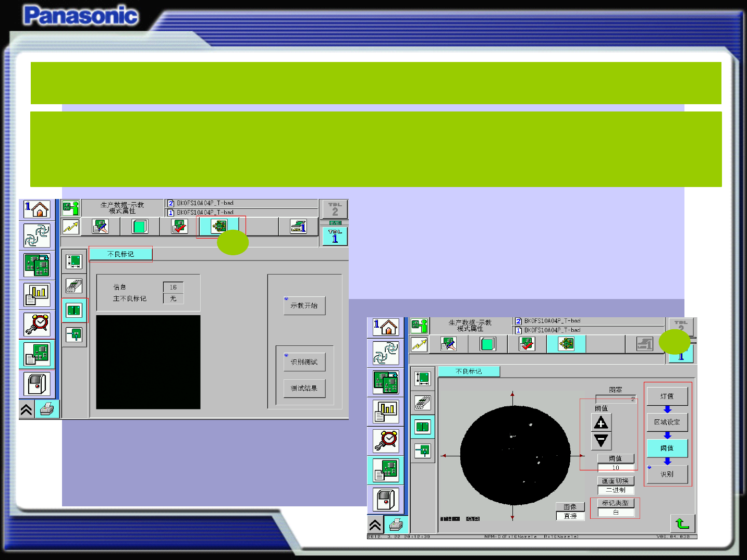747x560 pixels.
Task: Click the threshold value field showing 10
Action: (x=616, y=467)
